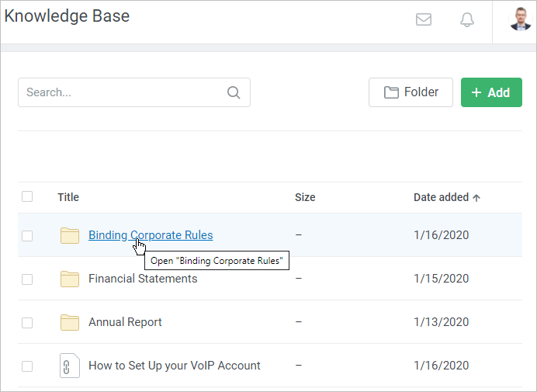Click the Financial Statements folder icon

click(x=70, y=279)
